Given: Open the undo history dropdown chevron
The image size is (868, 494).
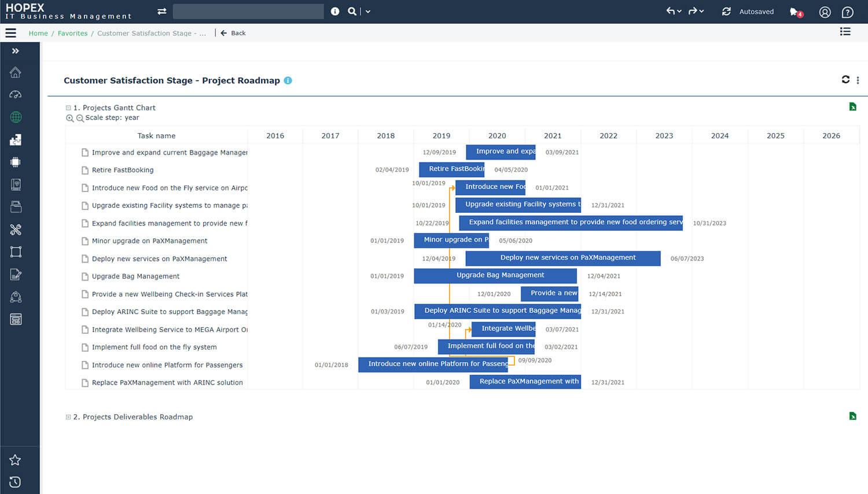Looking at the screenshot, I should (x=679, y=12).
